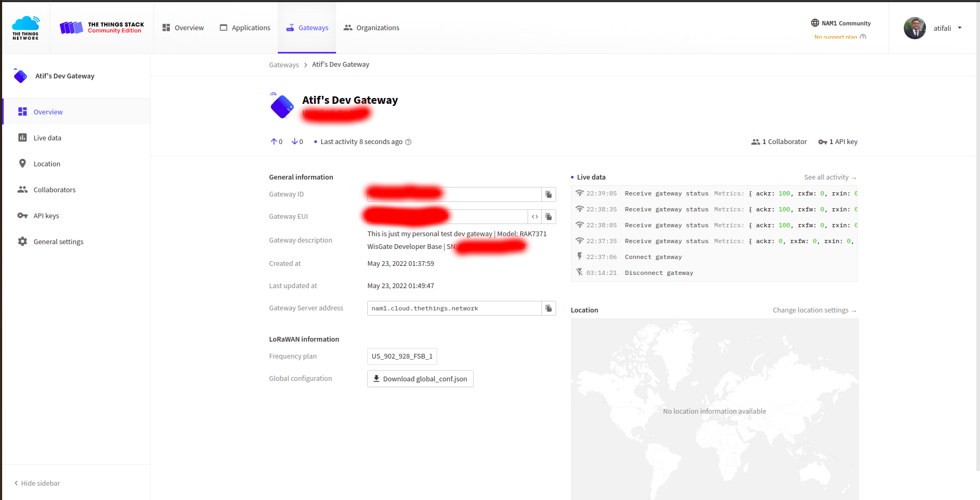
Task: Click Gateways breadcrumb link
Action: click(284, 65)
